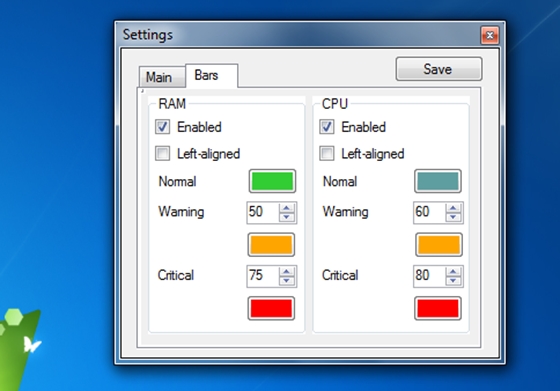This screenshot has width=560, height=391.
Task: Open CPU Normal teal color swatch
Action: click(438, 181)
